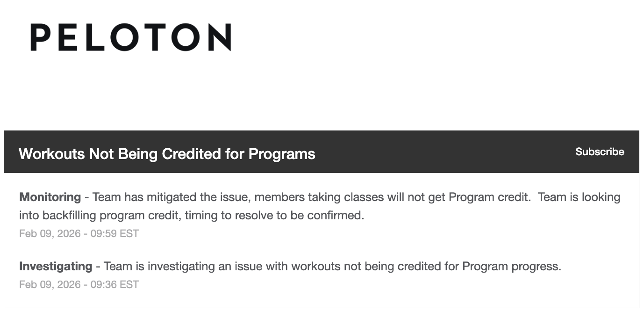Viewport: 644px width, 318px height.
Task: Select the Feb 09 09:59 EST timestamp
Action: coord(79,233)
